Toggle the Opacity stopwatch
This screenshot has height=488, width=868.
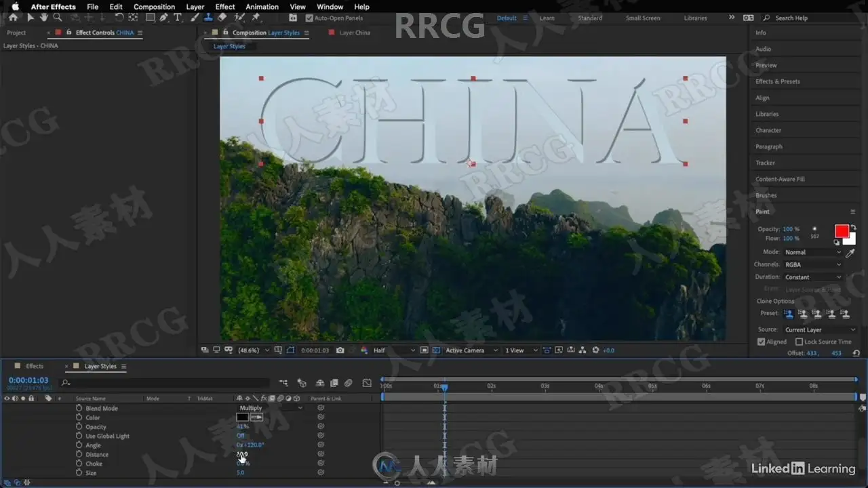point(79,426)
